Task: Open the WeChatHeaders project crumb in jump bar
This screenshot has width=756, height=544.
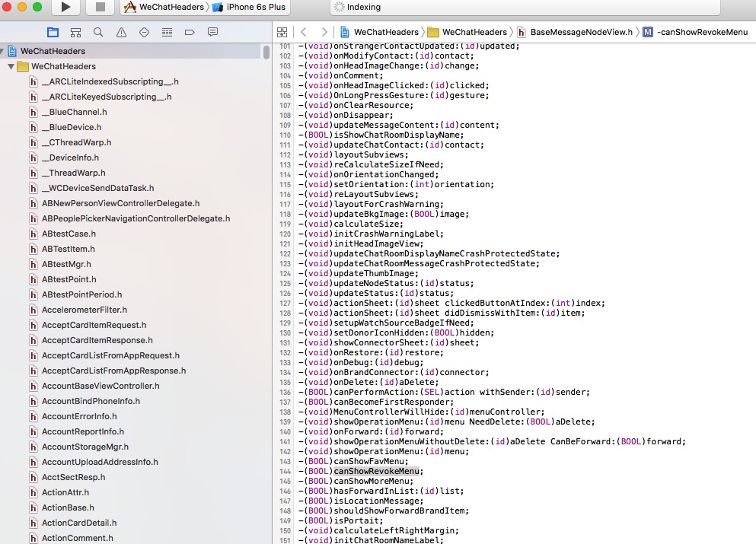Action: point(379,32)
